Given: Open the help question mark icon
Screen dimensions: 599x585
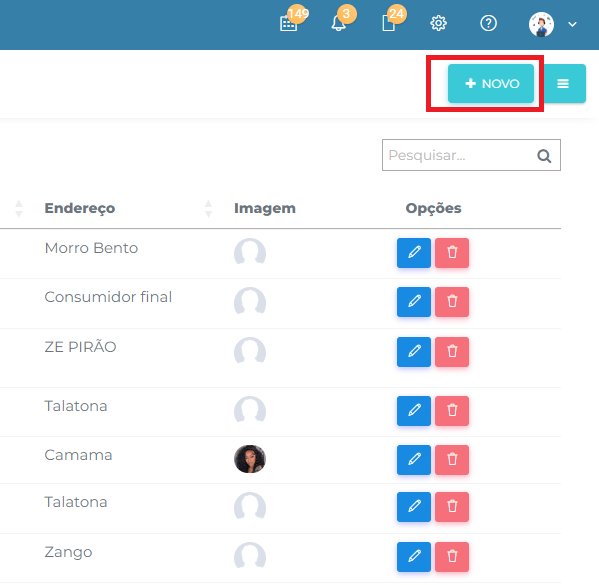Looking at the screenshot, I should coord(488,23).
